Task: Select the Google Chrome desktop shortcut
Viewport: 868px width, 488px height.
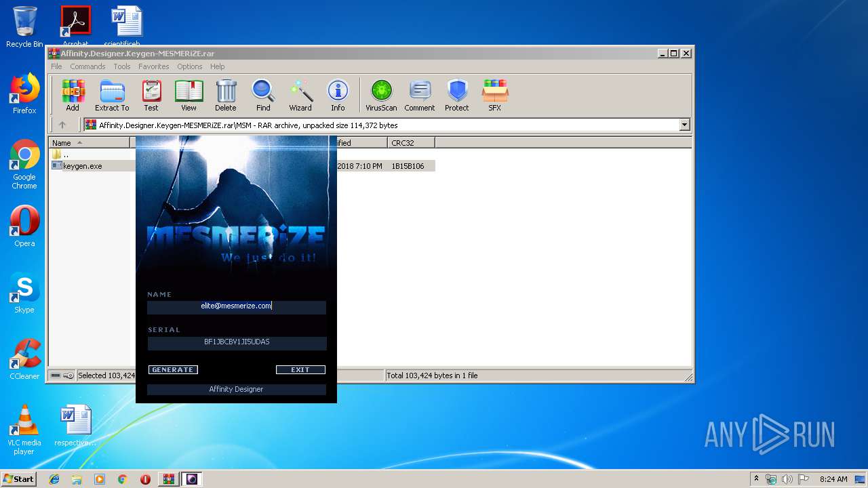Action: [x=24, y=165]
